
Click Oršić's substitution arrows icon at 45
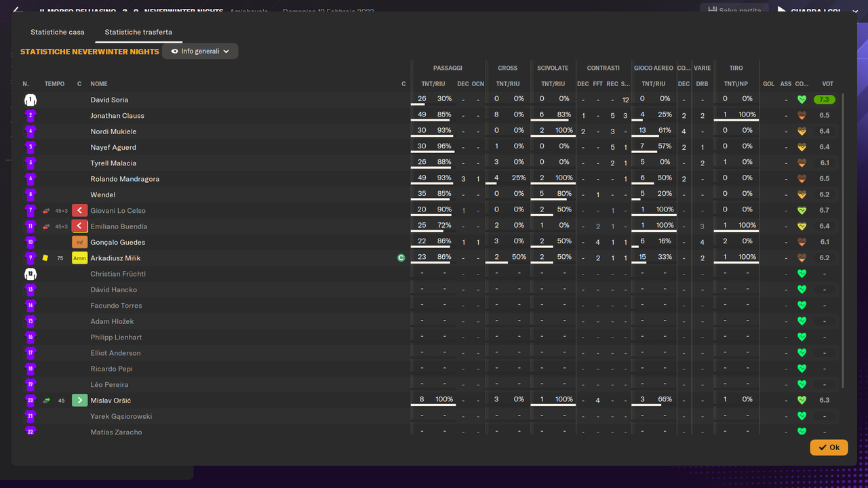[46, 401]
